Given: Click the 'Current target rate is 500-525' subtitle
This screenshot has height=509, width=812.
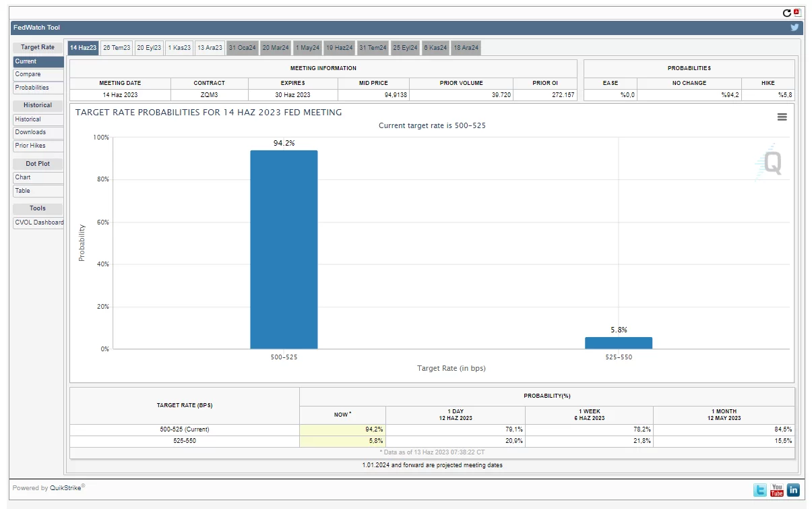Looking at the screenshot, I should 432,125.
